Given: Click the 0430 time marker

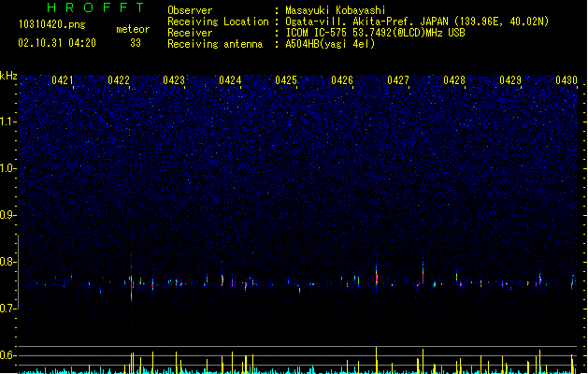Looking at the screenshot, I should (x=566, y=80).
